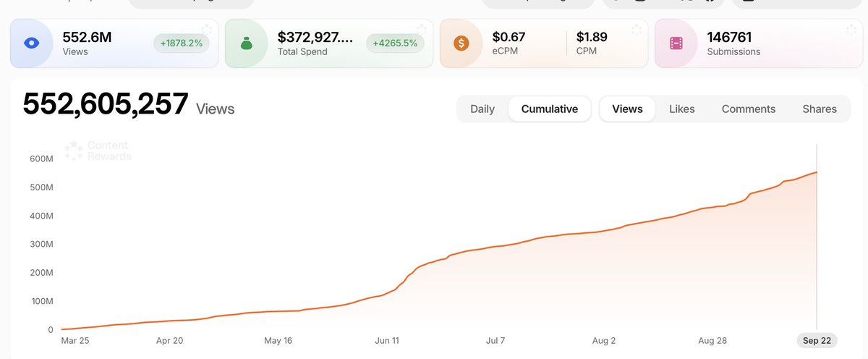The image size is (868, 359).
Task: Click the orange dollar eCPM icon
Action: 461,43
